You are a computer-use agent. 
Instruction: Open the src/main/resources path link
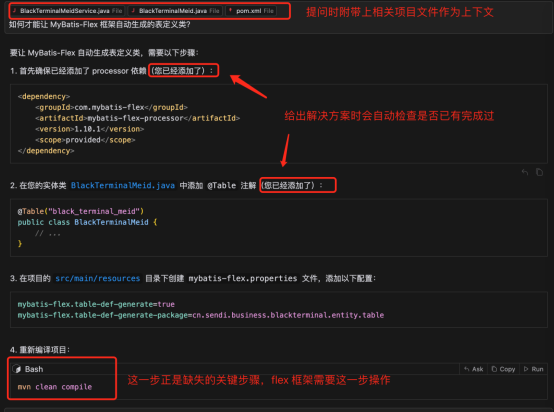pos(98,278)
